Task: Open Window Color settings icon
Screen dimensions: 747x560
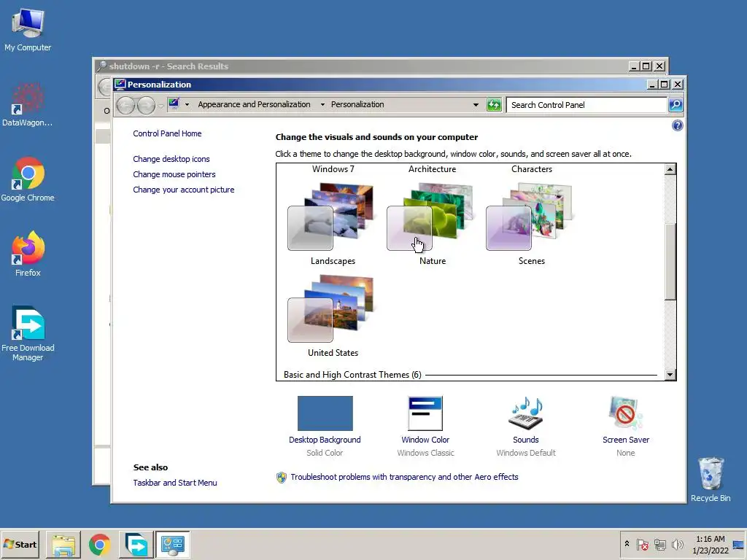Action: [425, 413]
